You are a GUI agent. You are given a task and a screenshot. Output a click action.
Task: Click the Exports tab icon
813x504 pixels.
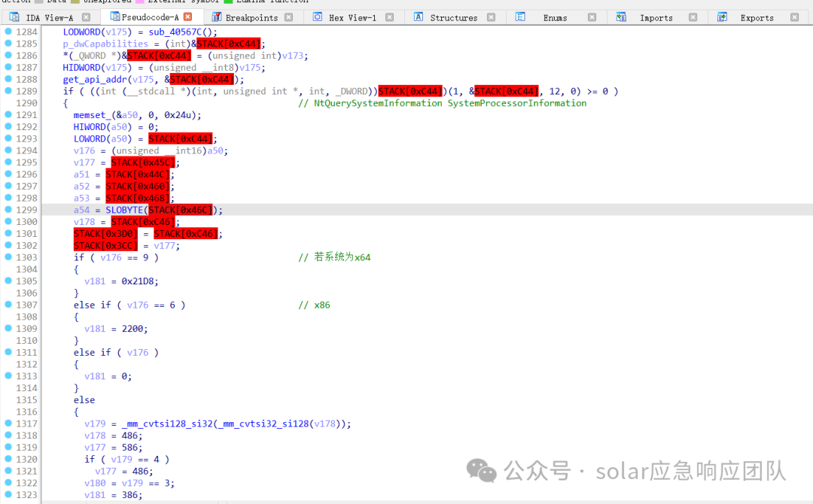point(722,17)
